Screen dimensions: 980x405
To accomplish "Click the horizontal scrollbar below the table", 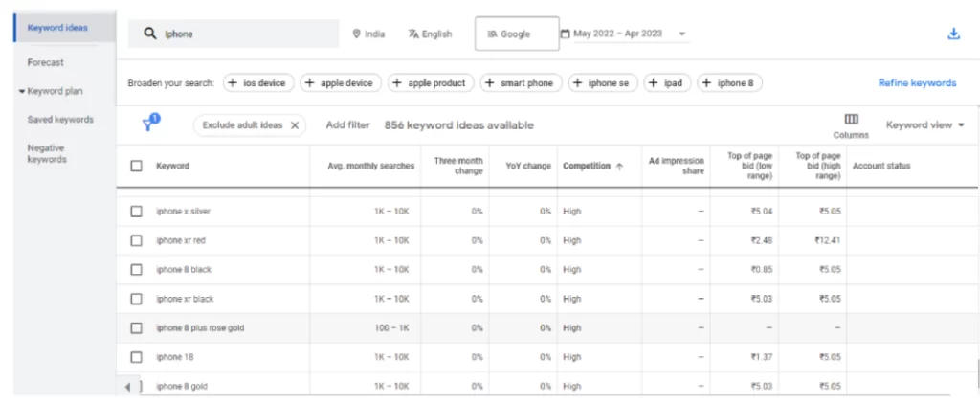I will tap(544, 395).
